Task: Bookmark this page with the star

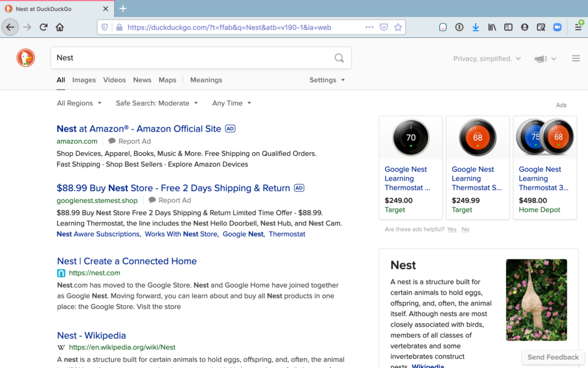Action: coord(398,27)
